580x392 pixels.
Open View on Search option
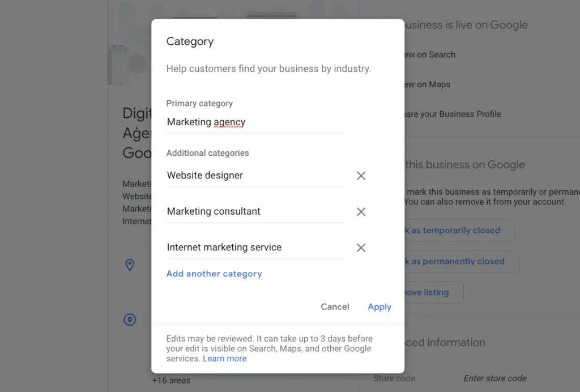coord(429,54)
